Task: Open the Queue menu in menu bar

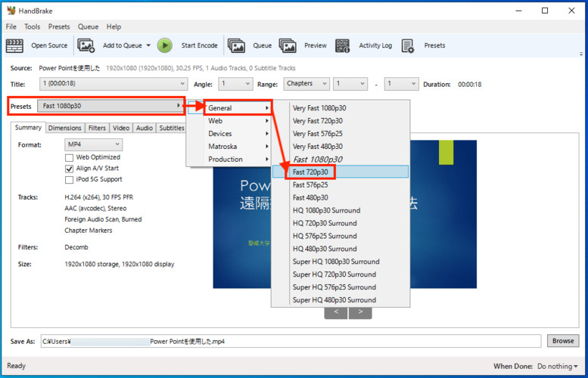Action: point(88,26)
